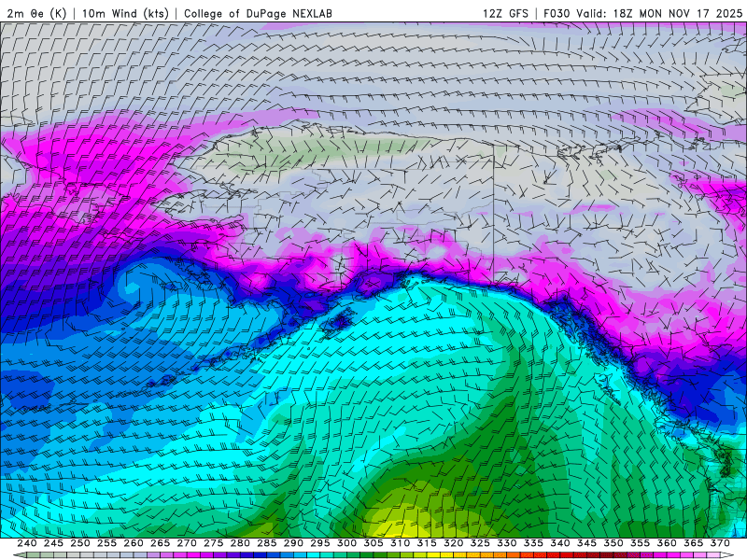This screenshot has height=560, width=747.
Task: Click the 290 color scale label
Action: [293, 543]
